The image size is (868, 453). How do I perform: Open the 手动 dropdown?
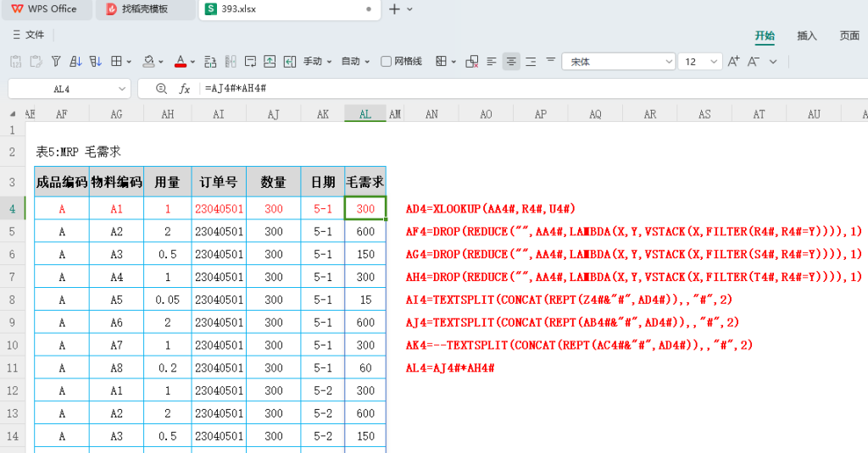pyautogui.click(x=317, y=62)
